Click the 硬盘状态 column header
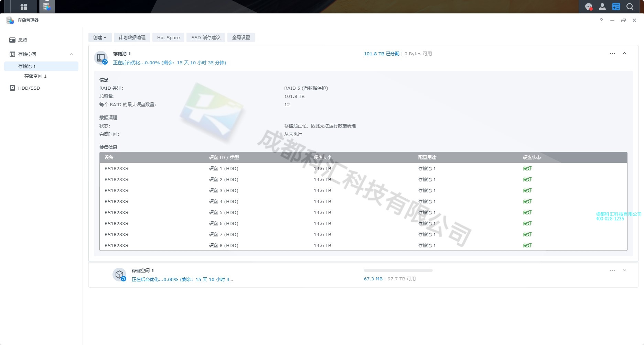Image resolution: width=644 pixels, height=345 pixels. (532, 157)
